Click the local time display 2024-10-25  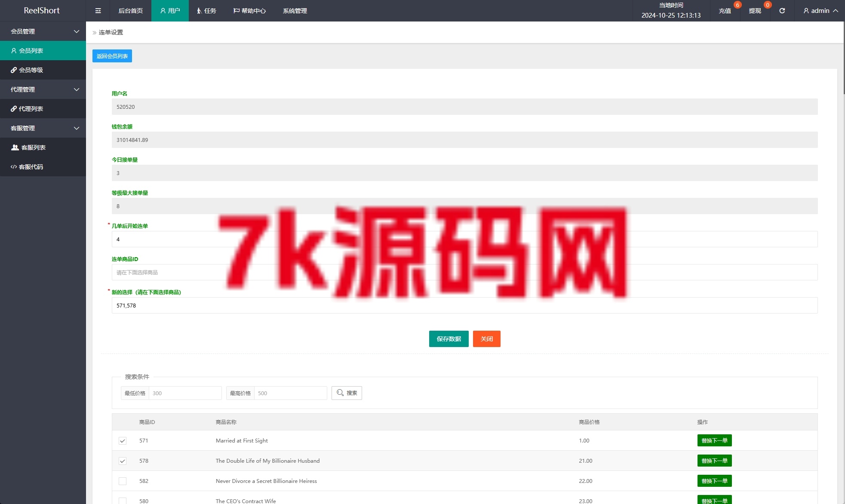(671, 15)
